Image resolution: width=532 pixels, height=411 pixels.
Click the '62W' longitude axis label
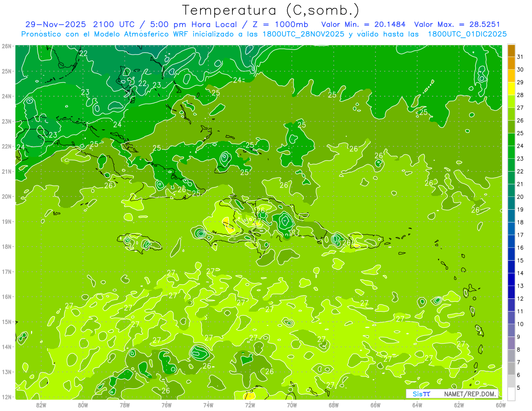[x=459, y=405]
